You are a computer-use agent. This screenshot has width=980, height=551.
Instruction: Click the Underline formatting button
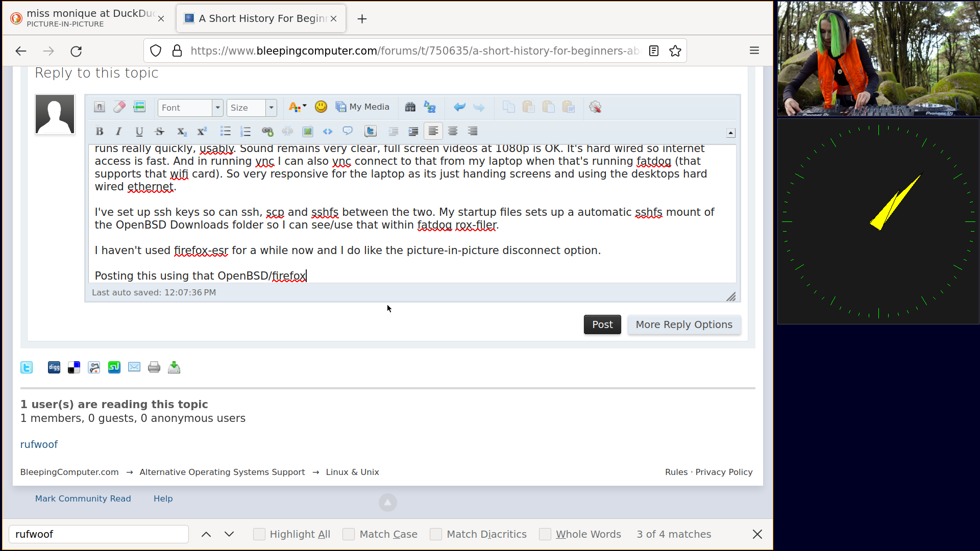[139, 131]
